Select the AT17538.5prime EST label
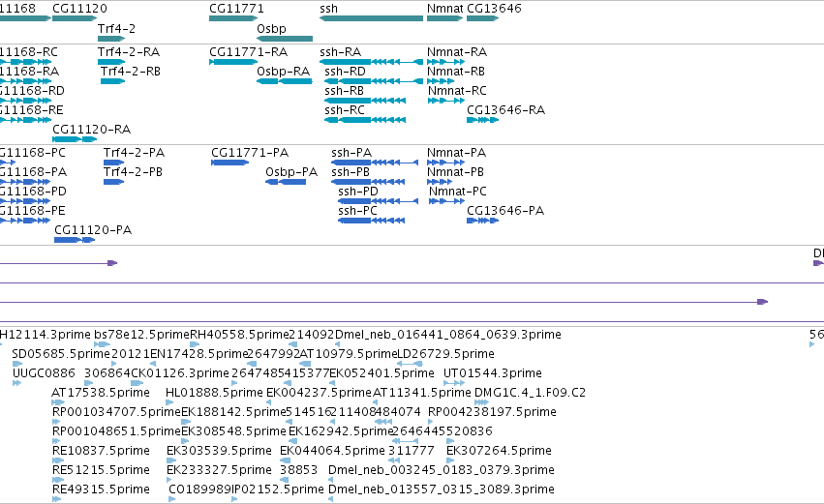The height and width of the screenshot is (504, 824). [101, 393]
